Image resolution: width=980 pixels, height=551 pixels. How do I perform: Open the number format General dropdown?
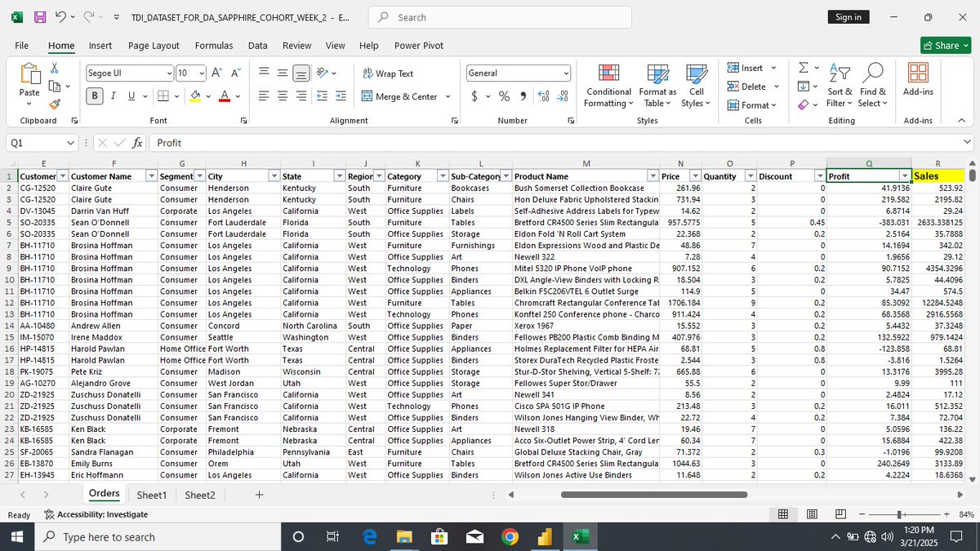tap(566, 73)
